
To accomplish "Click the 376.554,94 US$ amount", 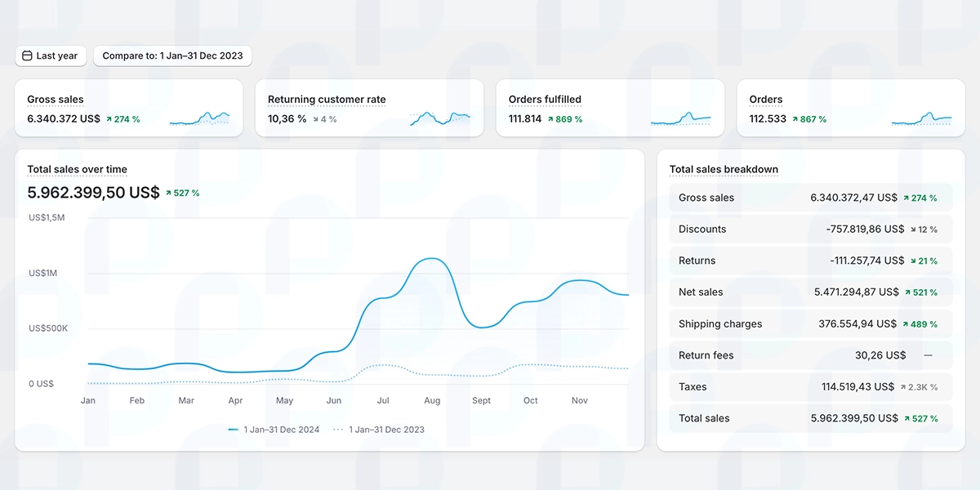I will pyautogui.click(x=857, y=324).
